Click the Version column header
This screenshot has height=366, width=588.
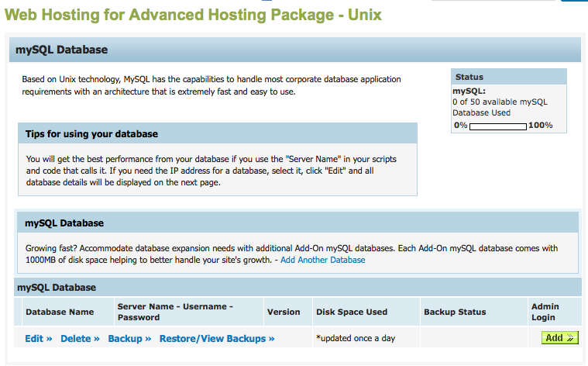pos(284,312)
